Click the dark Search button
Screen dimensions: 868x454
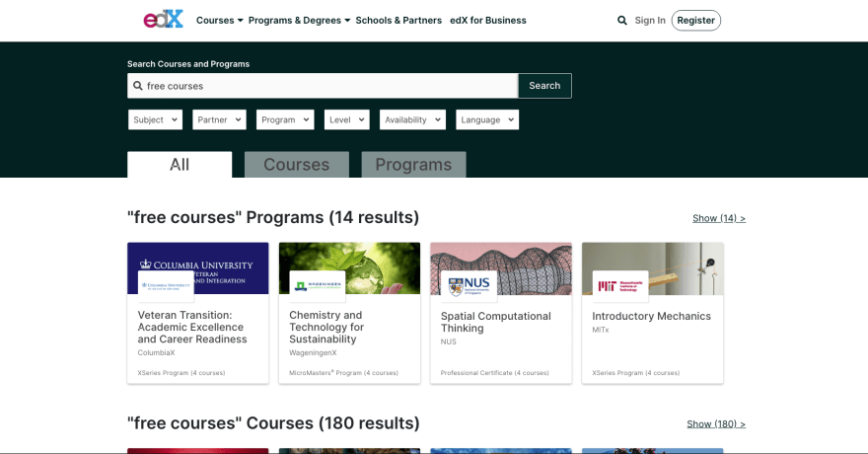[544, 86]
